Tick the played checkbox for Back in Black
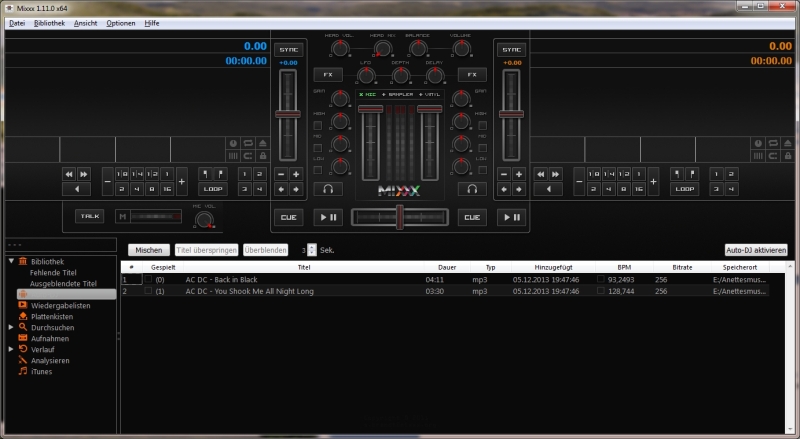 [148, 280]
